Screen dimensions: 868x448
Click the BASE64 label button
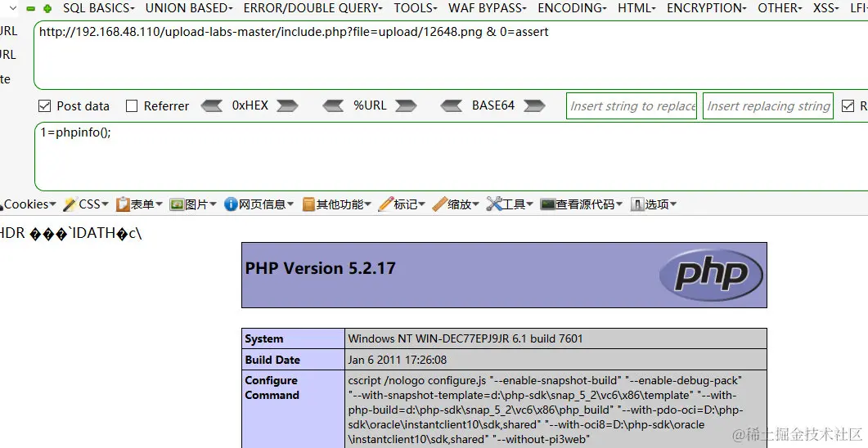493,105
